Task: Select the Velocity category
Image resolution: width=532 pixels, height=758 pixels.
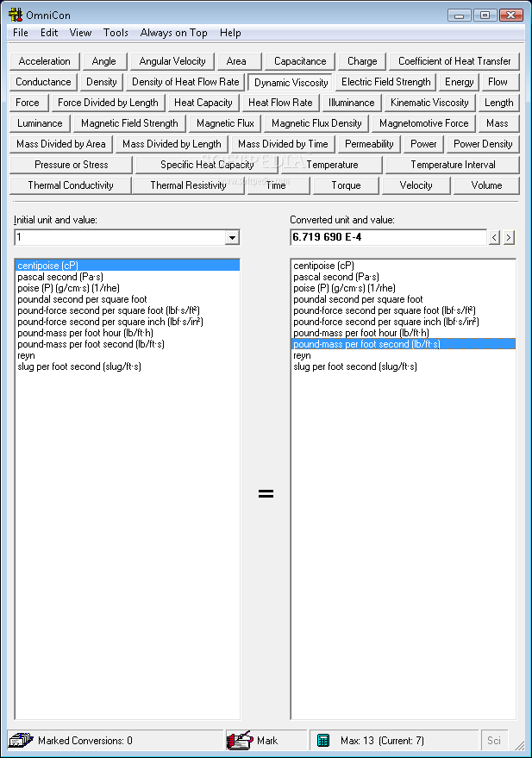Action: [416, 186]
